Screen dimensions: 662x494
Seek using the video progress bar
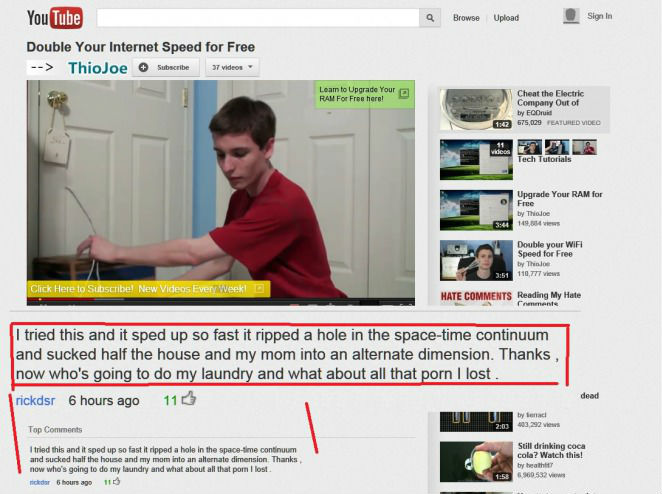(x=221, y=300)
